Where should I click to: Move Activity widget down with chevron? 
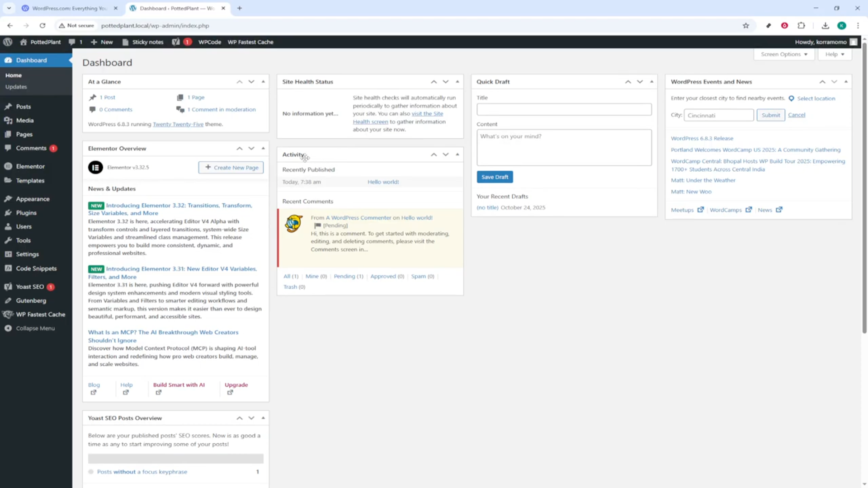point(446,155)
